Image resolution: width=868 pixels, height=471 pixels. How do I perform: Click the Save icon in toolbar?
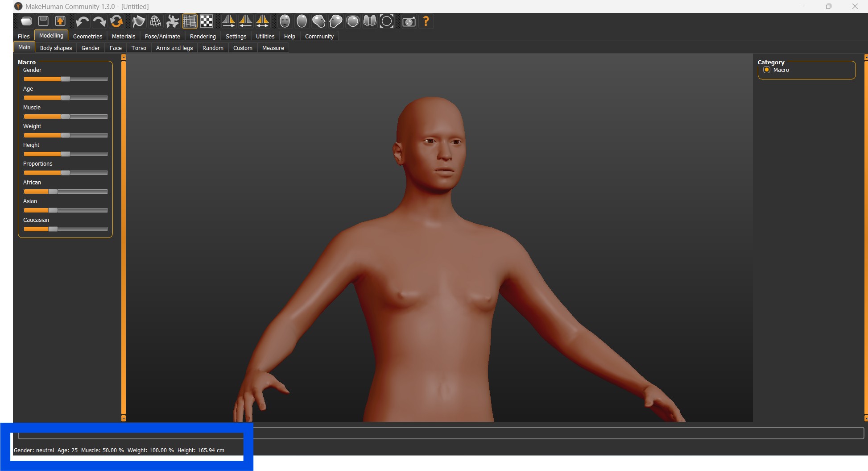(x=43, y=21)
